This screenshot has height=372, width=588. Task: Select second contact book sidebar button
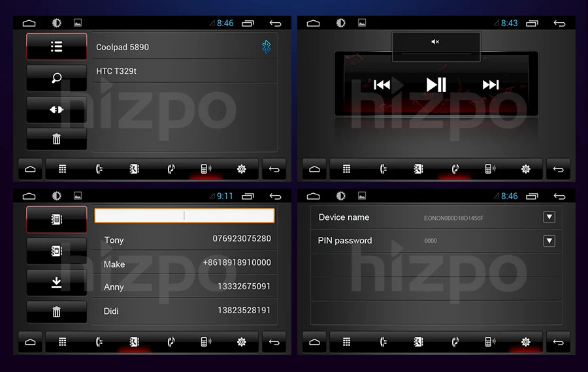pyautogui.click(x=57, y=251)
